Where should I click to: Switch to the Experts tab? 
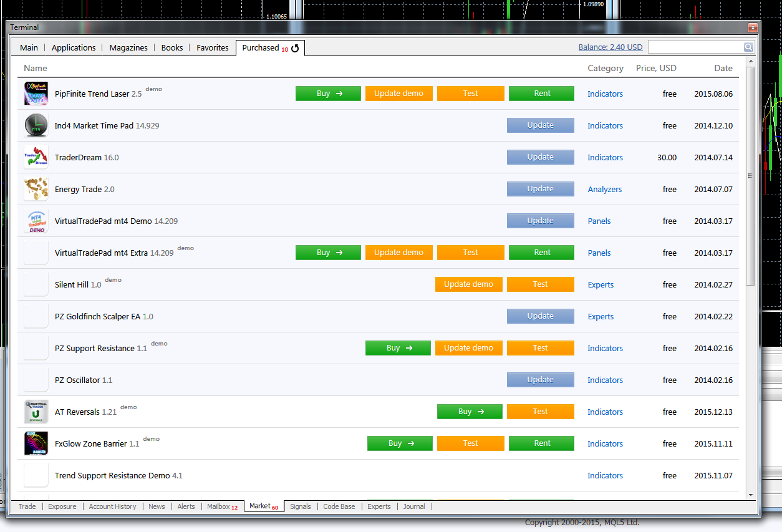click(x=379, y=506)
